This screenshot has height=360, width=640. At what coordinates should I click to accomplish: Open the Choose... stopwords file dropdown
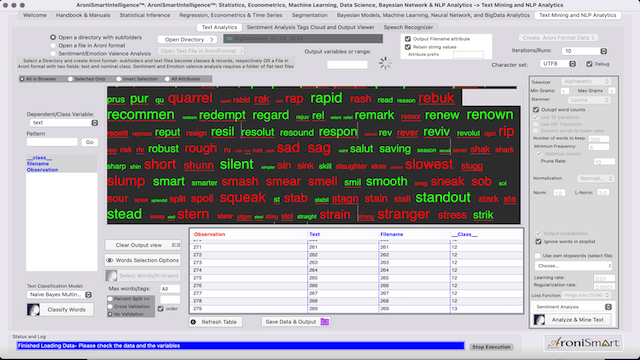tap(573, 266)
